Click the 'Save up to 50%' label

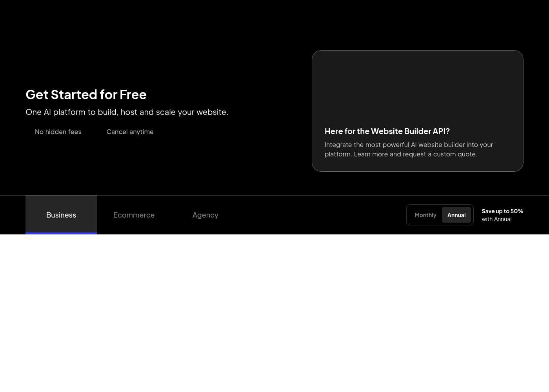(x=502, y=211)
